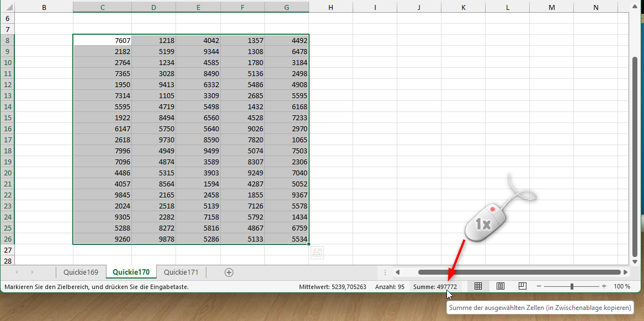This screenshot has width=644, height=321.
Task: Click the horizontal scrollbar thumb
Action: tap(519, 272)
